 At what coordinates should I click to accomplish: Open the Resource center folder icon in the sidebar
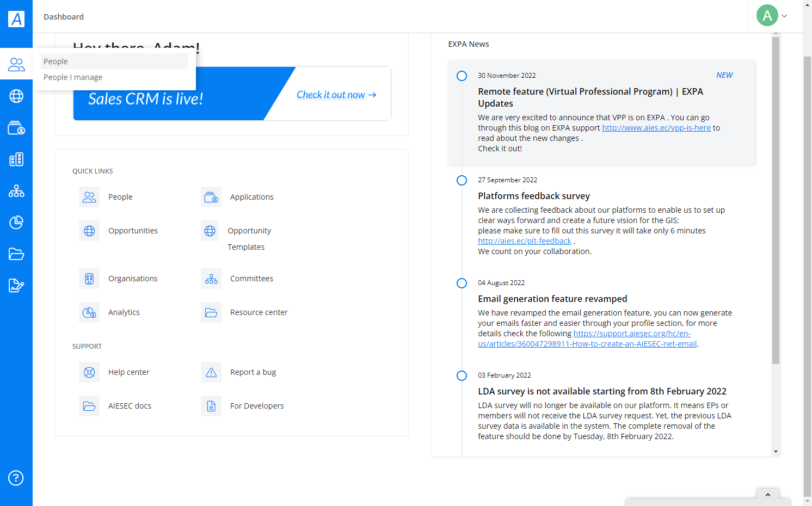point(16,254)
